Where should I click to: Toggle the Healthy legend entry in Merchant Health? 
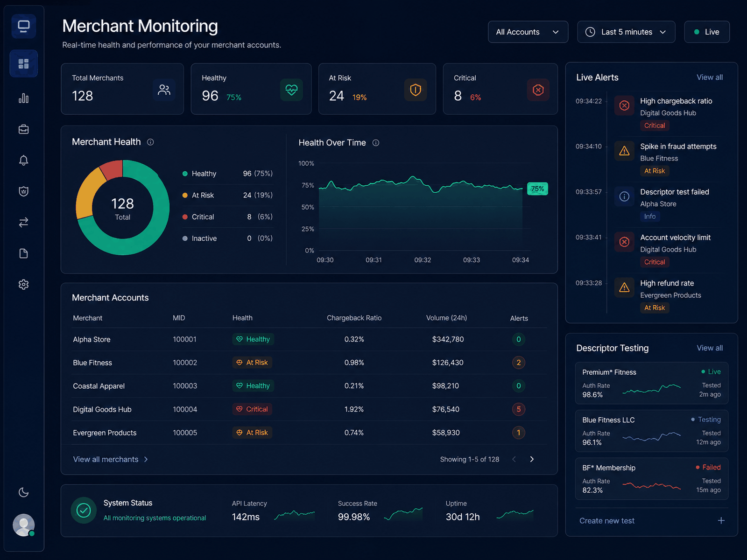pyautogui.click(x=227, y=174)
